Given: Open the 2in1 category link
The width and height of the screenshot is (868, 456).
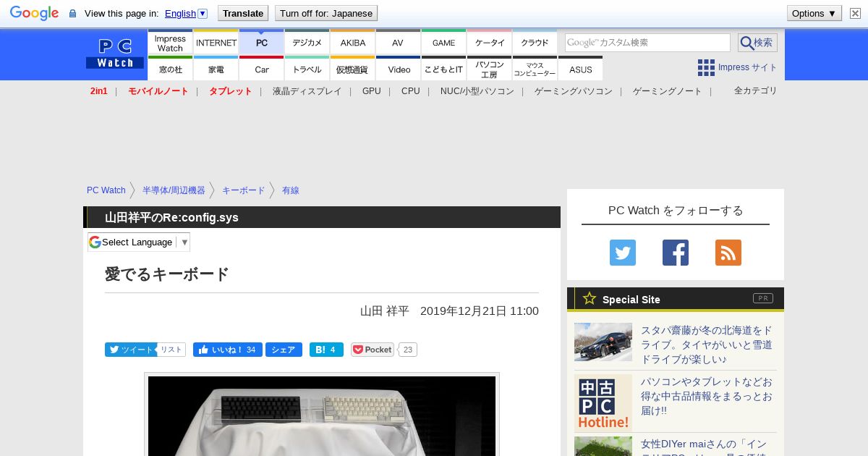Looking at the screenshot, I should point(98,91).
